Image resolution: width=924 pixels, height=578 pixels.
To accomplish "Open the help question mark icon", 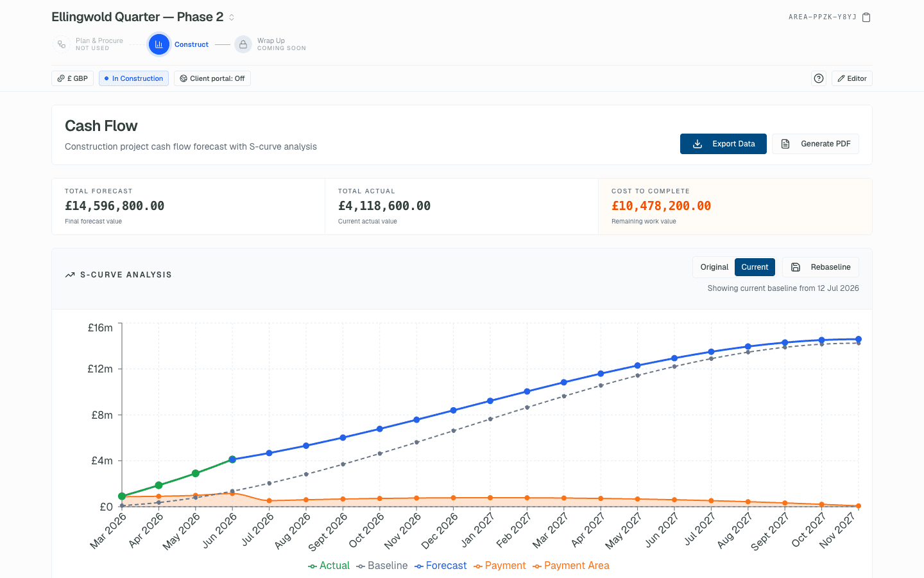I will 819,78.
